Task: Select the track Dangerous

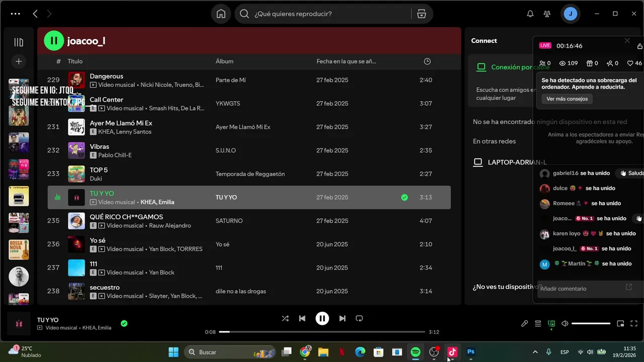Action: [x=106, y=76]
